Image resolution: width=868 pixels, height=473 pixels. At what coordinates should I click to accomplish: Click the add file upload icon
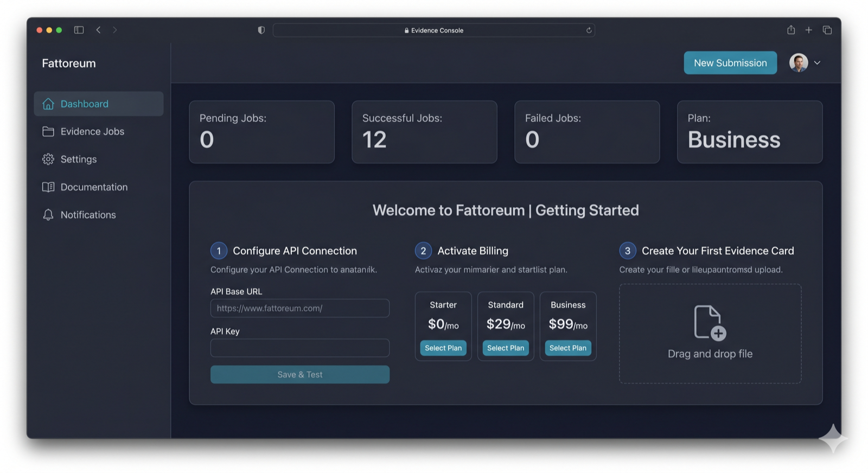point(710,323)
